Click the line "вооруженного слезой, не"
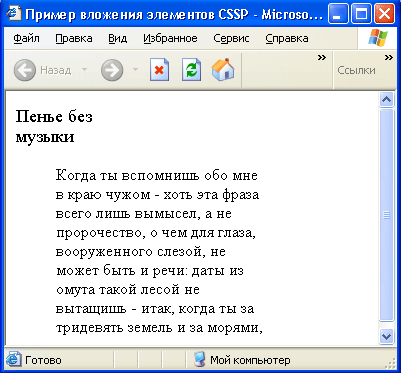 click(141, 252)
